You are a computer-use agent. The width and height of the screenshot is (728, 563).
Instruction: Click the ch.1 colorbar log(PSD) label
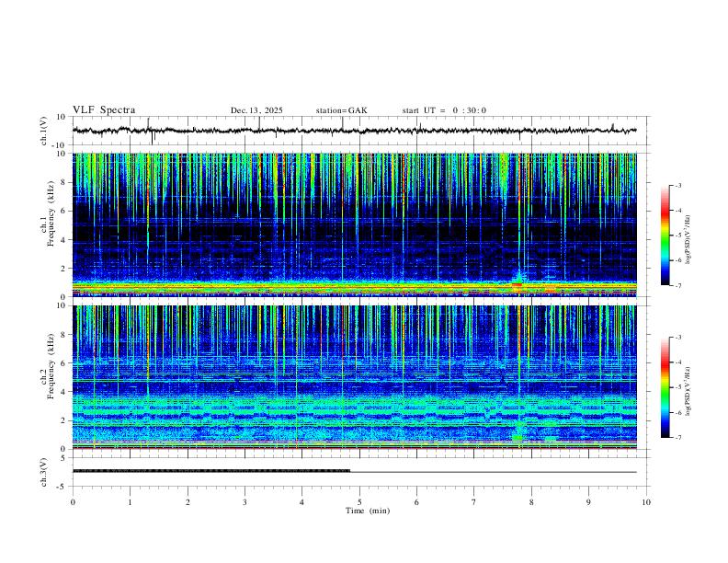point(688,240)
